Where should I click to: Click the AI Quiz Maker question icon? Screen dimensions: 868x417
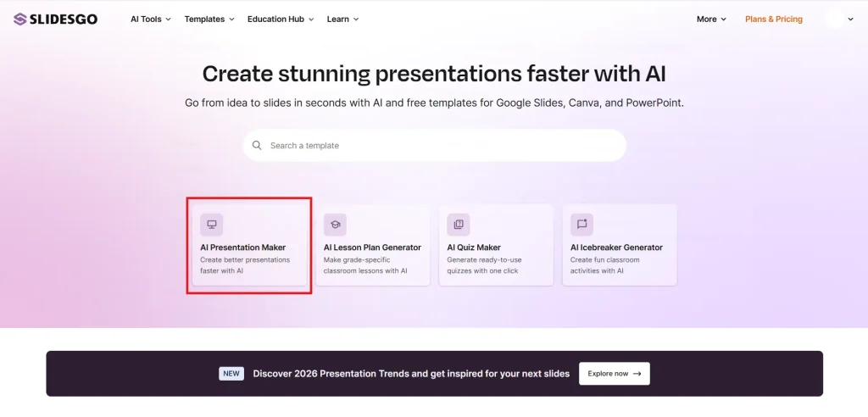click(x=459, y=225)
